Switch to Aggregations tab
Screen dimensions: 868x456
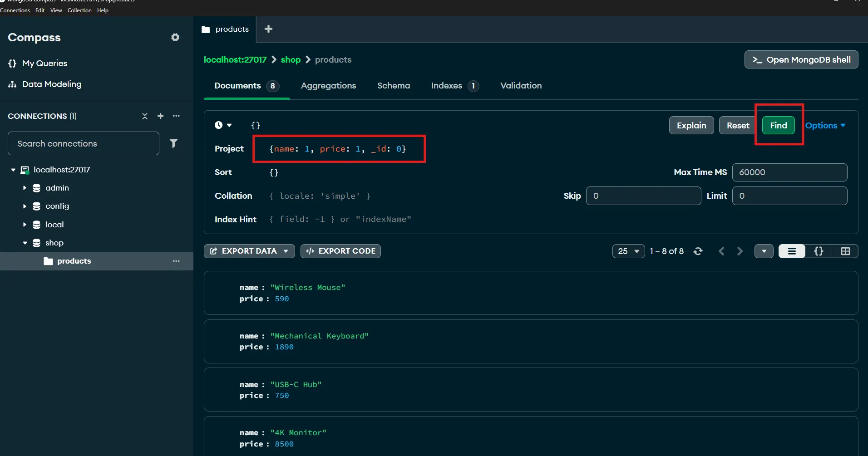pos(328,86)
